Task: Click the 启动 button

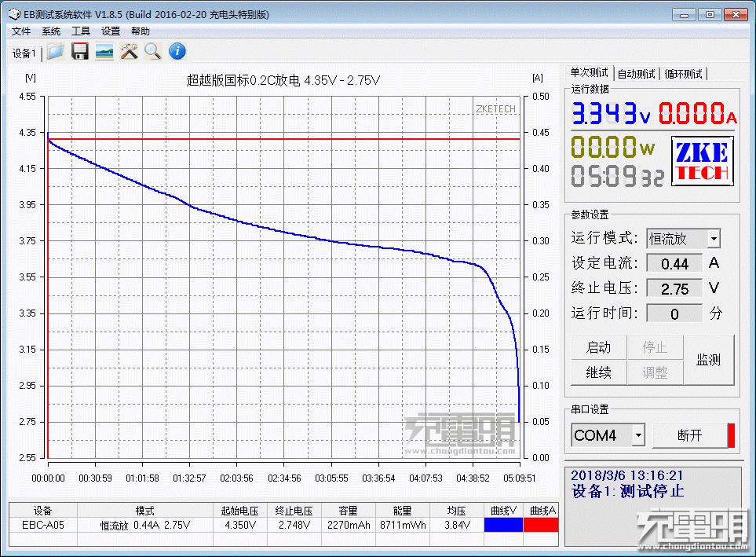Action: click(598, 347)
